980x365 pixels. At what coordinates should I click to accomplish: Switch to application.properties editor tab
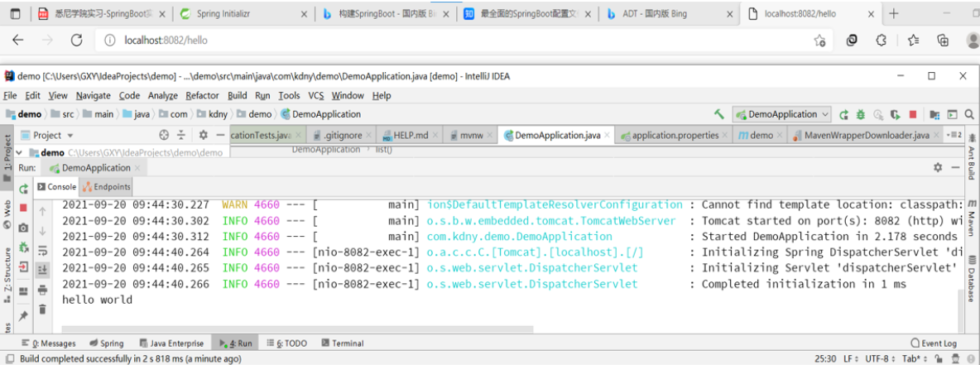coord(675,135)
